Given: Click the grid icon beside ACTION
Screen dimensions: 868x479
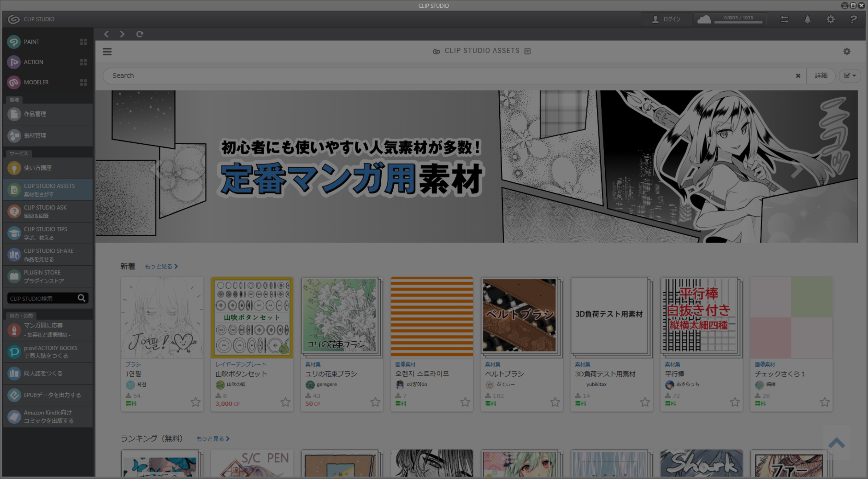Looking at the screenshot, I should tap(83, 62).
